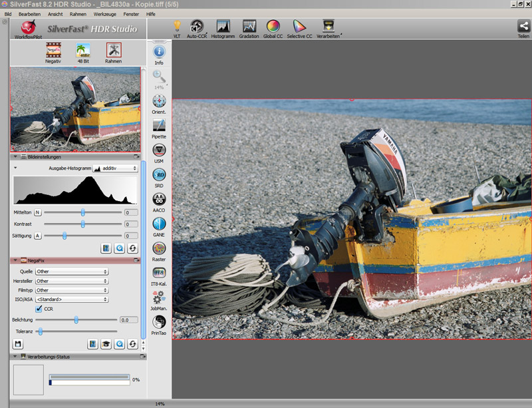Open the SRD dust removal tool
The height and width of the screenshot is (408, 532).
tap(159, 175)
